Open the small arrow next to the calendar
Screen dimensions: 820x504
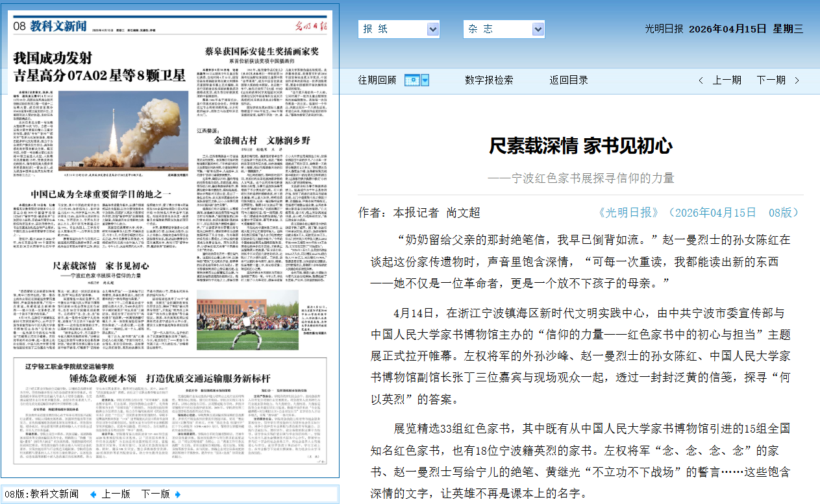[425, 80]
